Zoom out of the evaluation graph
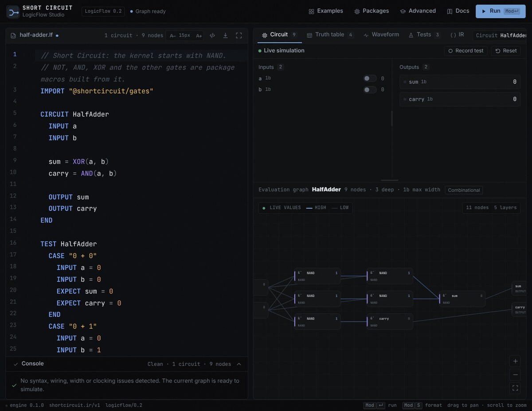 click(x=515, y=375)
